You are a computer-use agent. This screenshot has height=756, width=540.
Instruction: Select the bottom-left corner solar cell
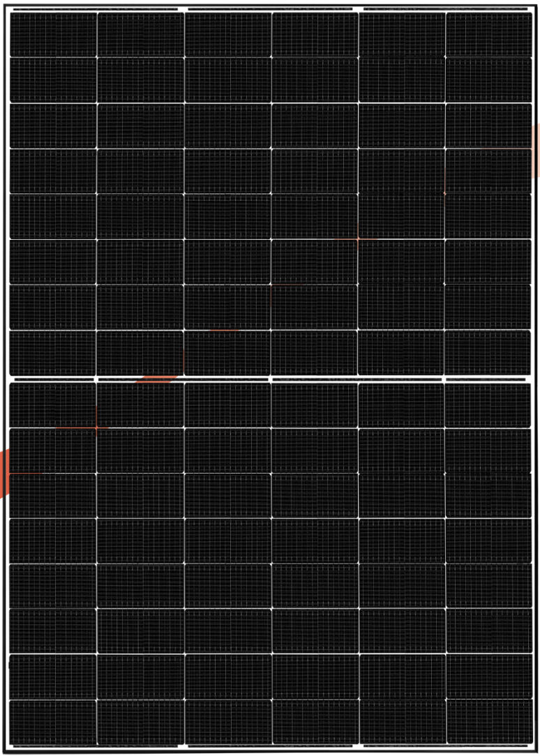click(x=53, y=722)
